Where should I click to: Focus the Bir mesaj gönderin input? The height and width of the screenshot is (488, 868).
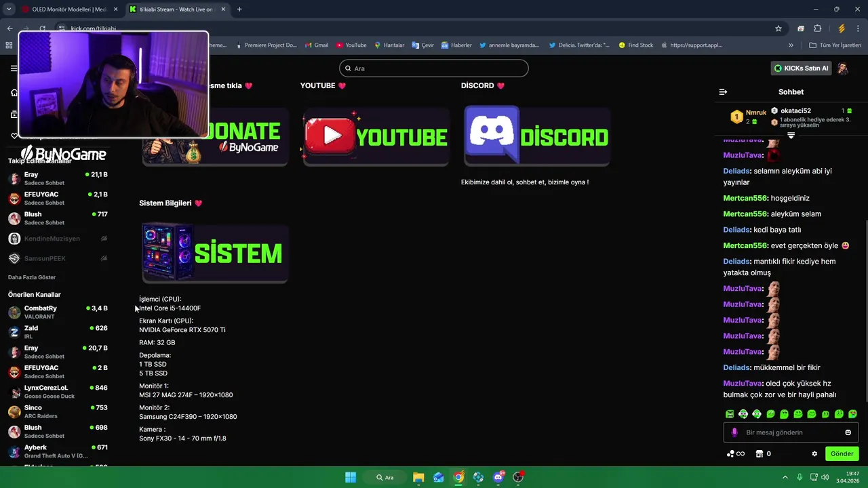pos(791,432)
